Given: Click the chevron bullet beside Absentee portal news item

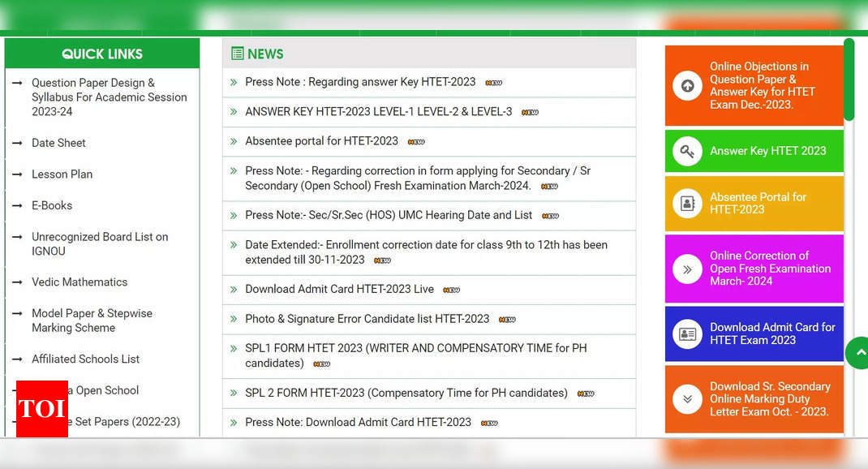Looking at the screenshot, I should [x=234, y=140].
